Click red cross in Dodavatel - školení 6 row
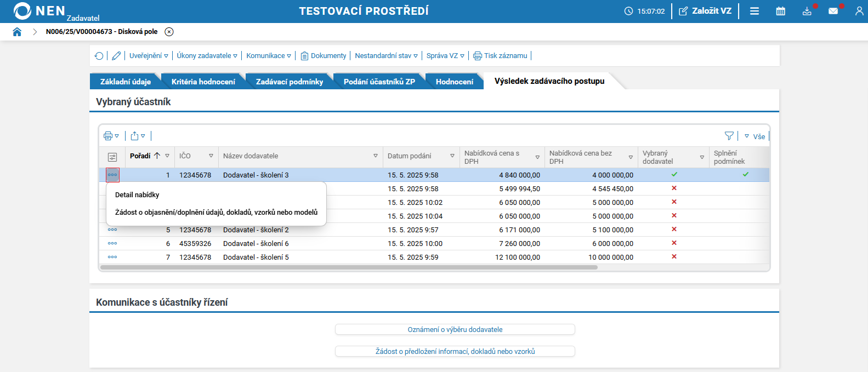 (674, 243)
